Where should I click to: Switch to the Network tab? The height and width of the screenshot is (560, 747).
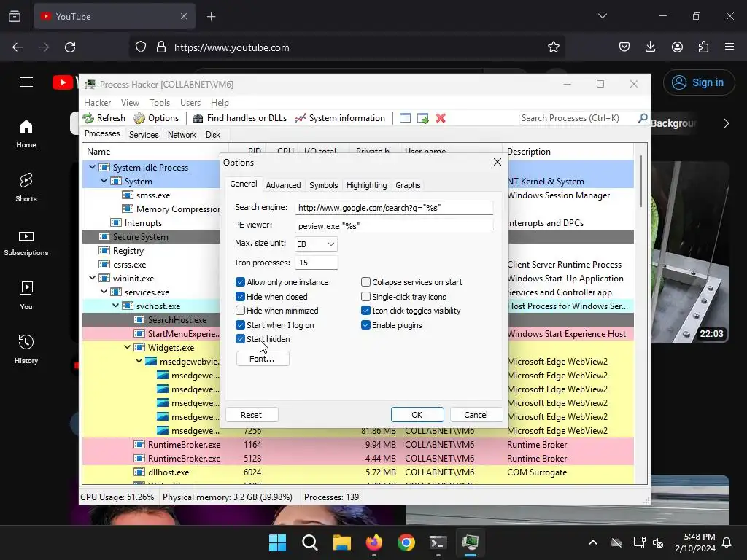pyautogui.click(x=182, y=135)
